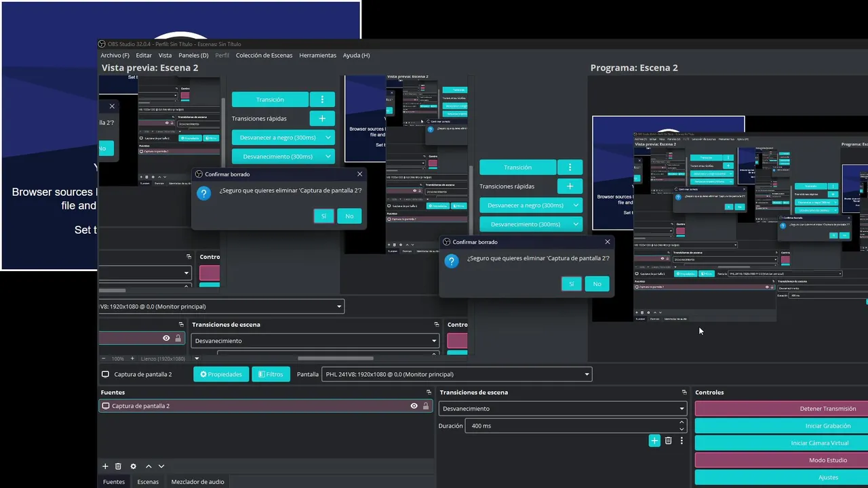The height and width of the screenshot is (488, 868).
Task: Add a new source with the plus icon in Fuentes
Action: pyautogui.click(x=105, y=466)
